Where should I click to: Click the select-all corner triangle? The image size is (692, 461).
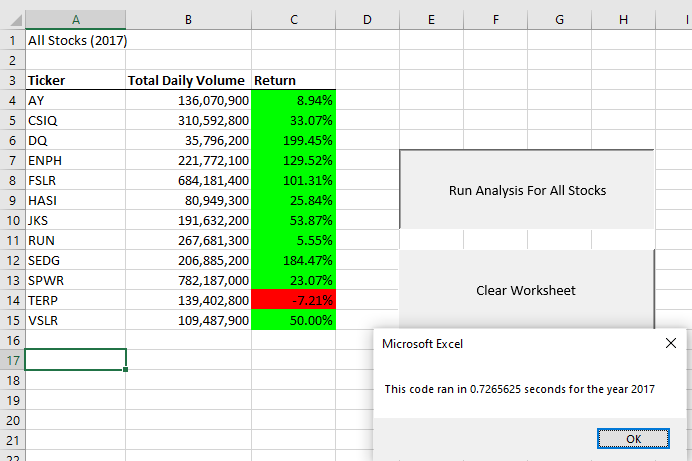(x=16, y=20)
